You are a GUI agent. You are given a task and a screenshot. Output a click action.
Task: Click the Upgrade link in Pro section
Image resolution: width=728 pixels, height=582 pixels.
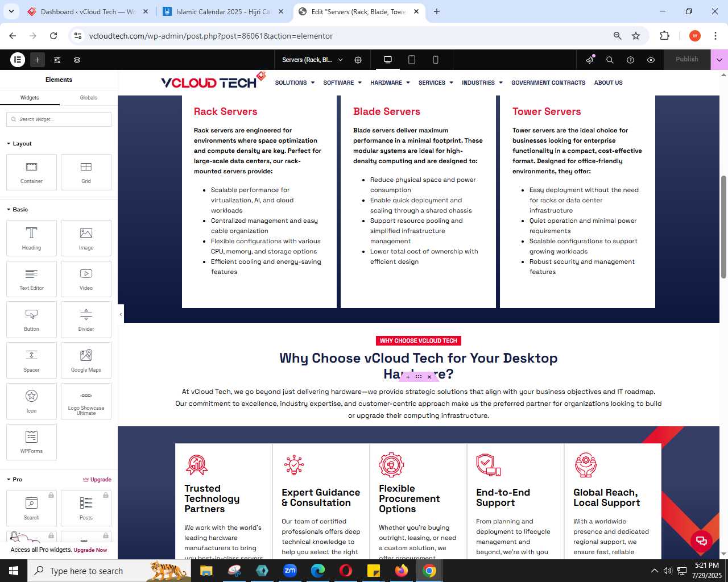point(97,480)
